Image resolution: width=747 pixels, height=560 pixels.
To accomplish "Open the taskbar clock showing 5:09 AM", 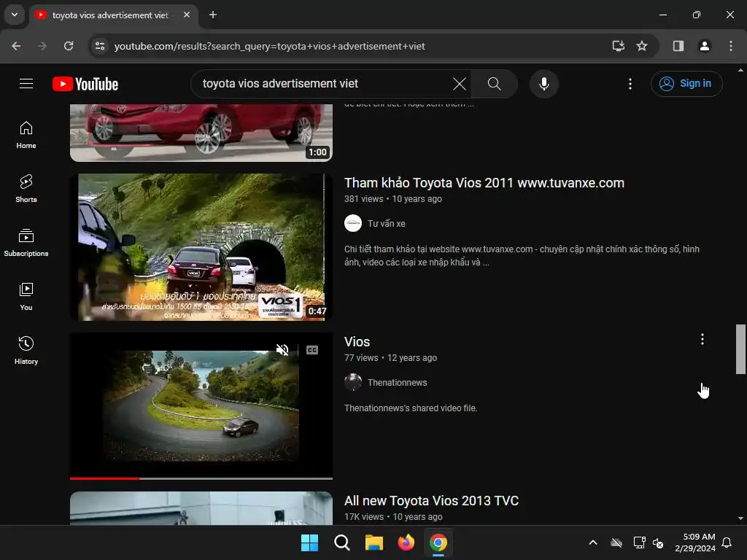I will click(x=695, y=542).
